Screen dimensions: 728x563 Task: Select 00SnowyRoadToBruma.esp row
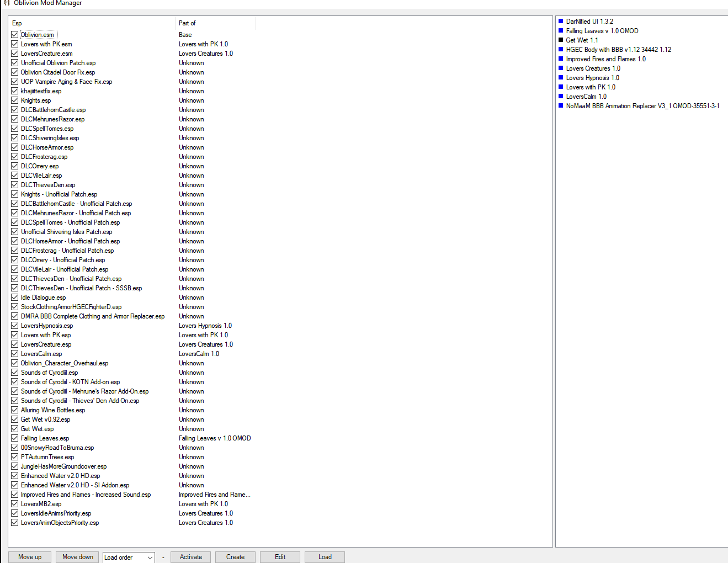click(57, 448)
